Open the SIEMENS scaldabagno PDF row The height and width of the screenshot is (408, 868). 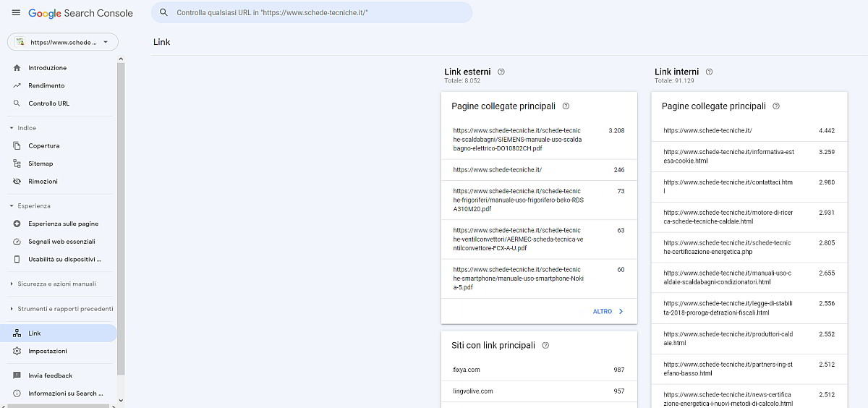pyautogui.click(x=539, y=140)
